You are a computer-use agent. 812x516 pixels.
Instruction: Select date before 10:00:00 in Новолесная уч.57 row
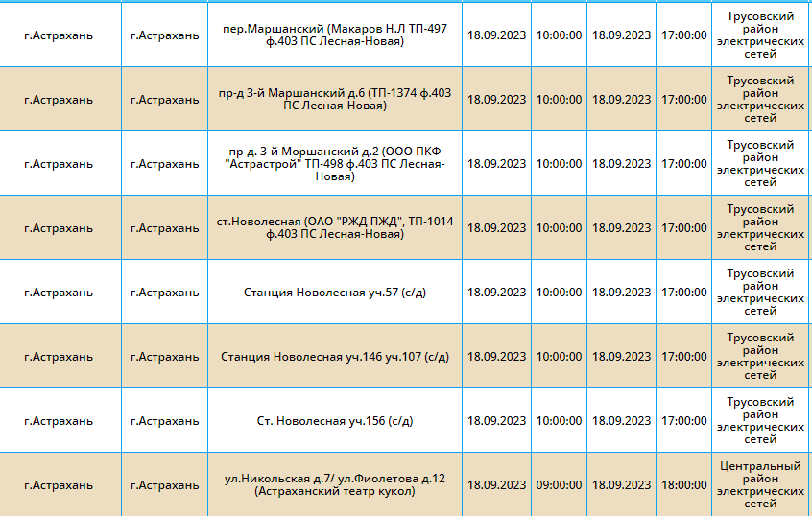coord(496,292)
